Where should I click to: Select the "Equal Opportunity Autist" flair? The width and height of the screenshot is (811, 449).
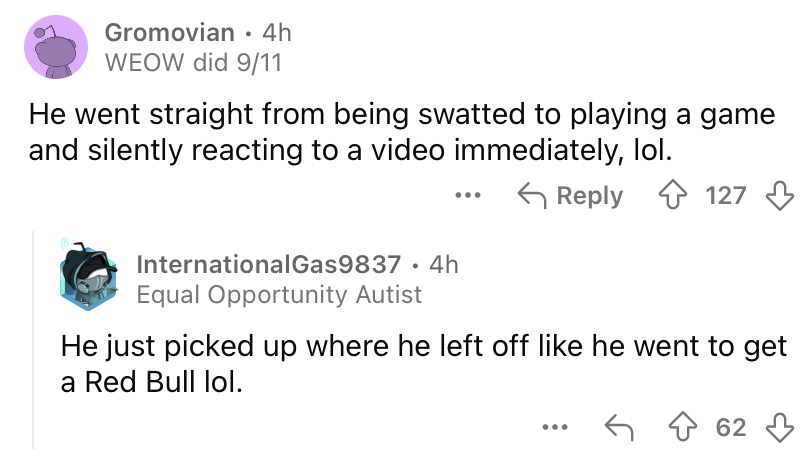(x=278, y=294)
